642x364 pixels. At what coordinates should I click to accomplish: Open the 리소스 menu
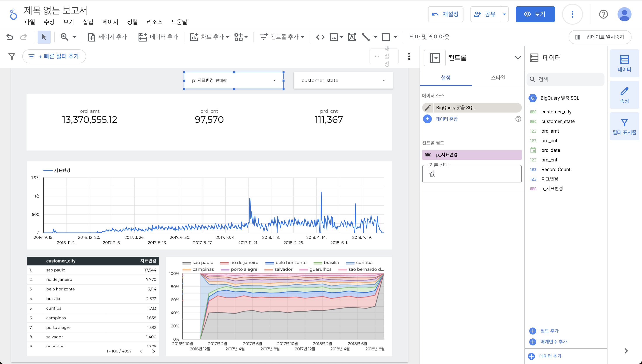(154, 22)
